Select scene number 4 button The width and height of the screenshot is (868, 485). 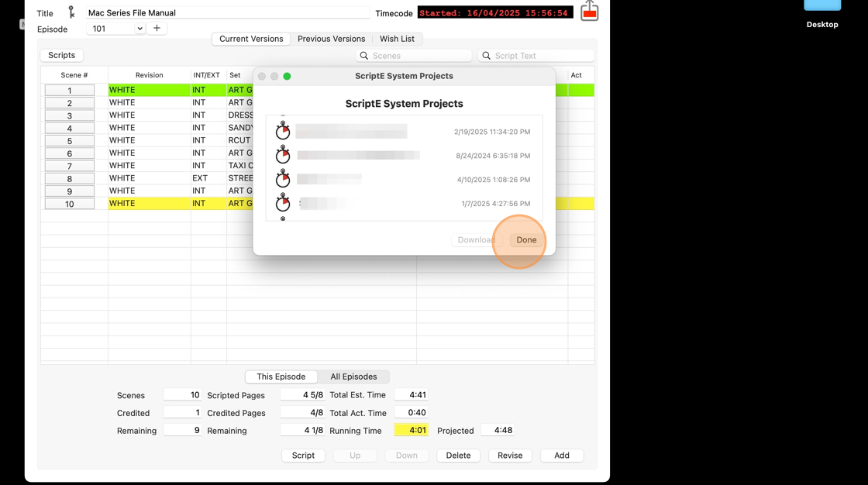(x=69, y=128)
